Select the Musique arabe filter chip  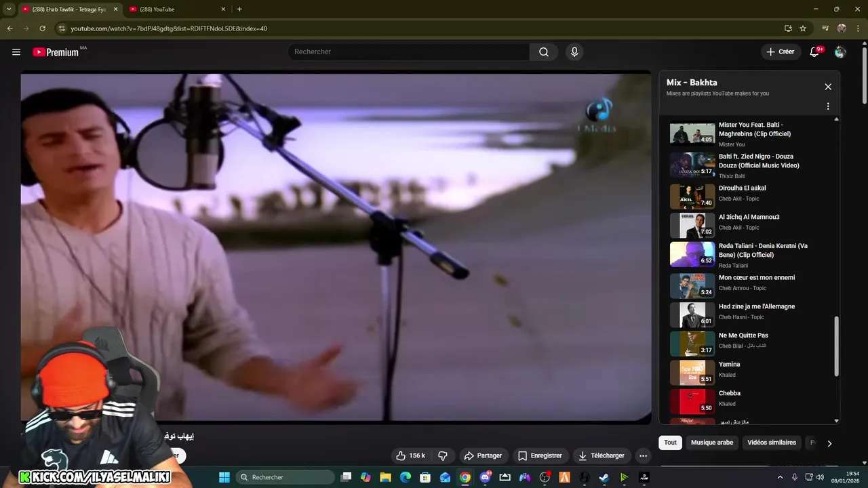tap(711, 443)
